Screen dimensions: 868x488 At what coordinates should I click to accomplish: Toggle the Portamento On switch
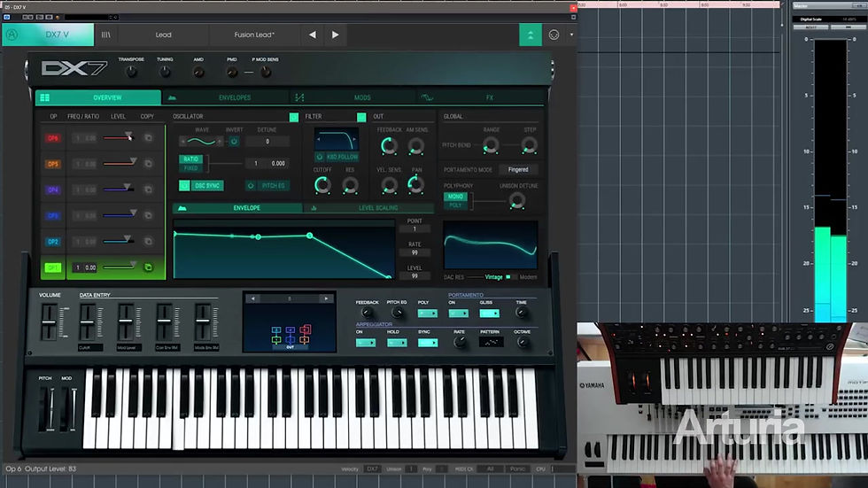(459, 314)
